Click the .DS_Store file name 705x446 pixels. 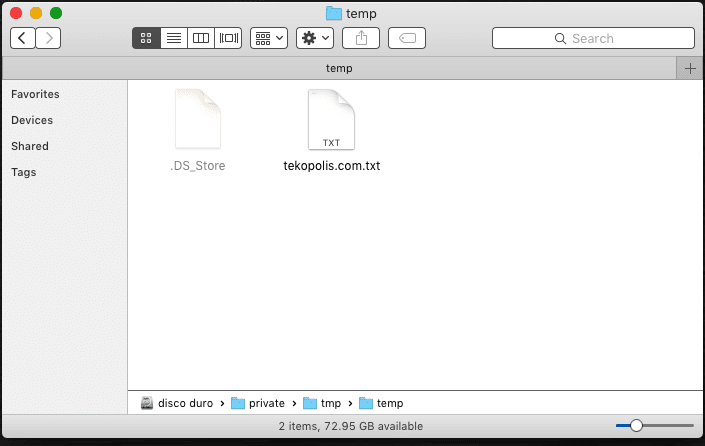[198, 166]
